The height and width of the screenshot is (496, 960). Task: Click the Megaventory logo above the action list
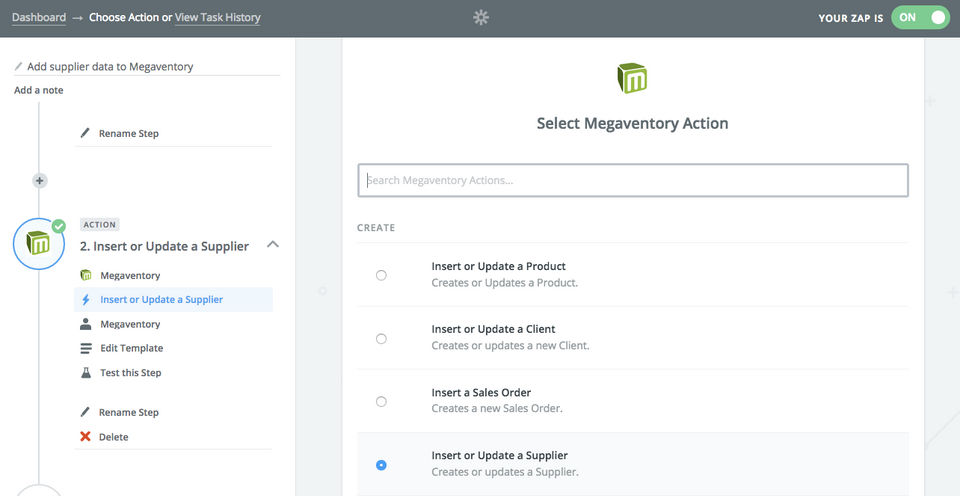coord(632,78)
